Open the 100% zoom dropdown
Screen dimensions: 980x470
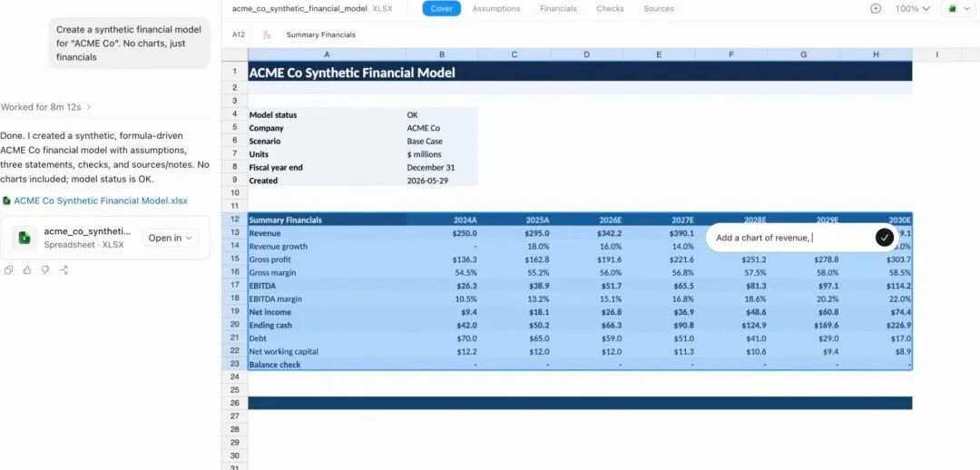pyautogui.click(x=913, y=9)
